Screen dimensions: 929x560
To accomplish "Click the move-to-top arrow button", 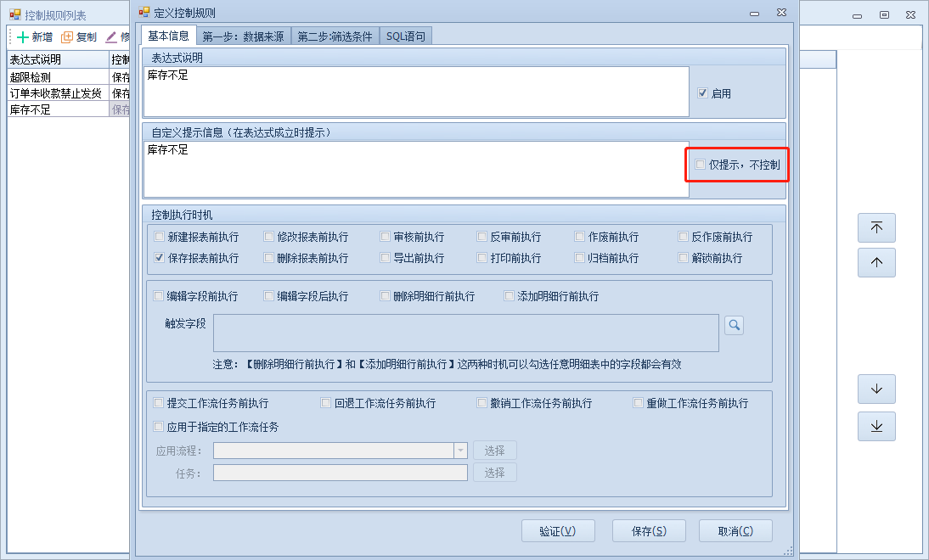I will [876, 227].
